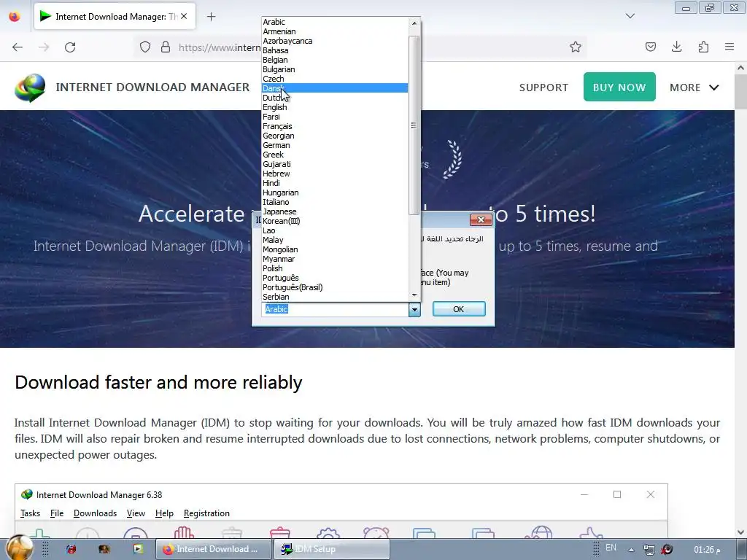The width and height of the screenshot is (747, 560).
Task: Go back with the browser back arrow
Action: click(18, 47)
